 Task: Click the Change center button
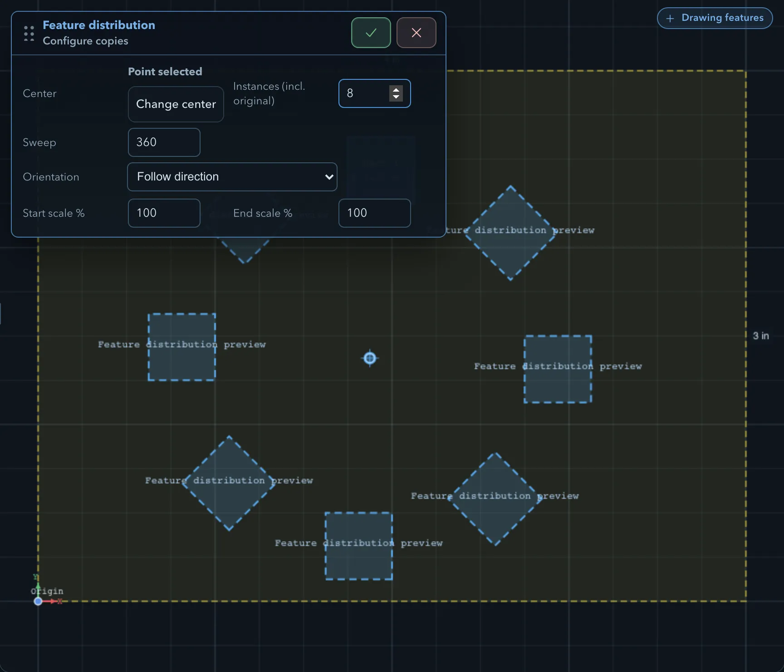point(176,104)
